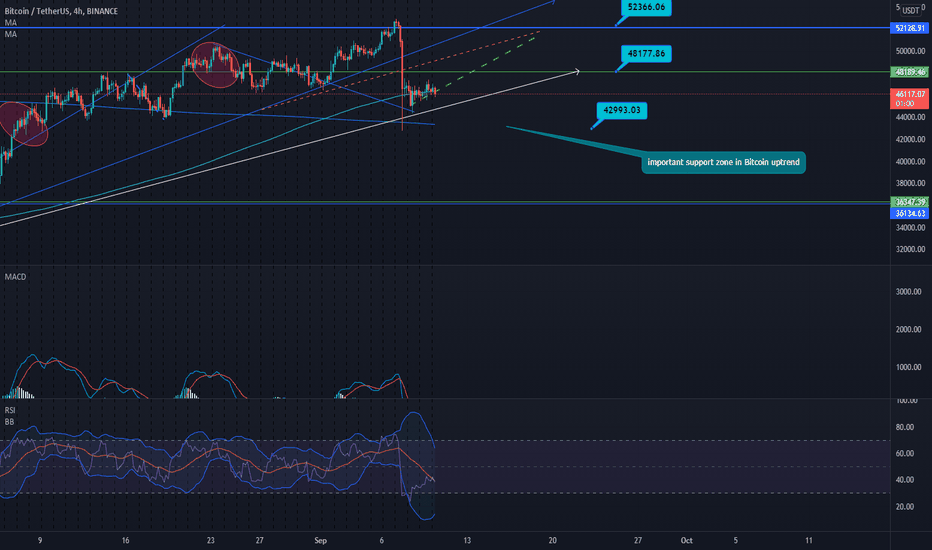Click the blue 52128.91 price axis label
The height and width of the screenshot is (550, 932).
pyautogui.click(x=910, y=28)
